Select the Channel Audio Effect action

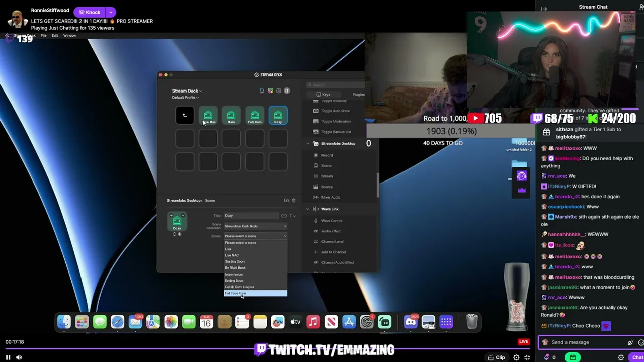pyautogui.click(x=338, y=262)
